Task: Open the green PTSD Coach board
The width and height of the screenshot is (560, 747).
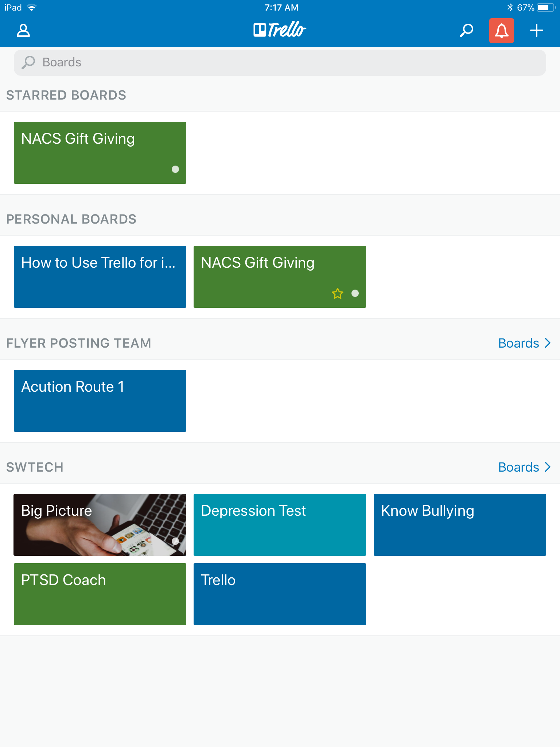Action: click(100, 594)
